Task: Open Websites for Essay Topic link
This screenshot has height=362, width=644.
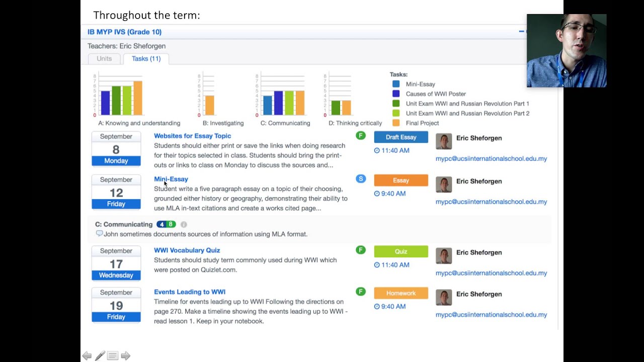Action: (192, 136)
